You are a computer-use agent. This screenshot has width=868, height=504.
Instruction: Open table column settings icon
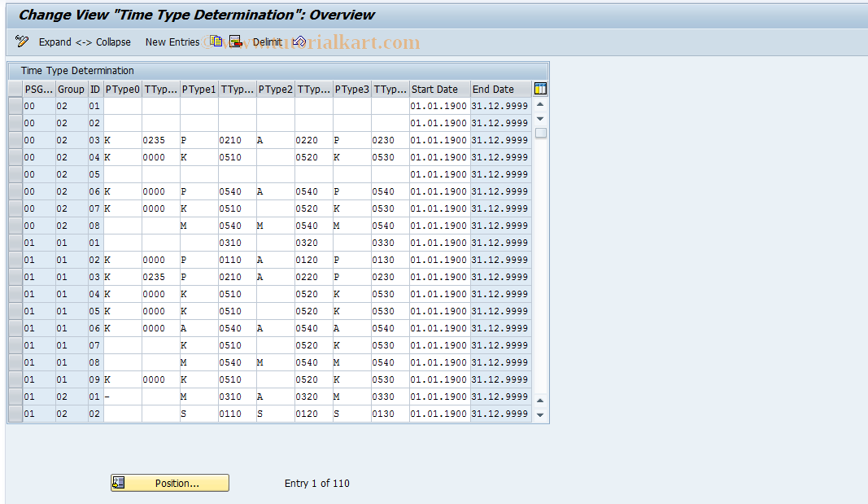pos(540,89)
